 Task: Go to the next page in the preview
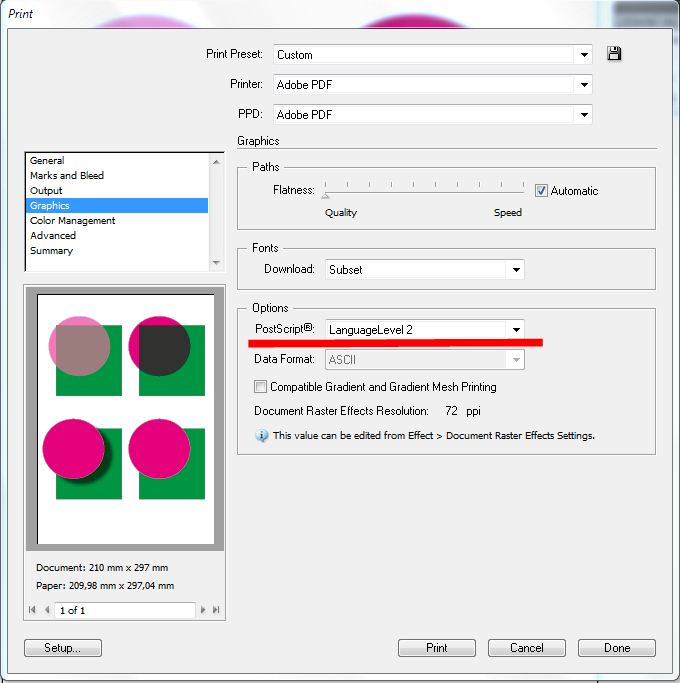[203, 610]
